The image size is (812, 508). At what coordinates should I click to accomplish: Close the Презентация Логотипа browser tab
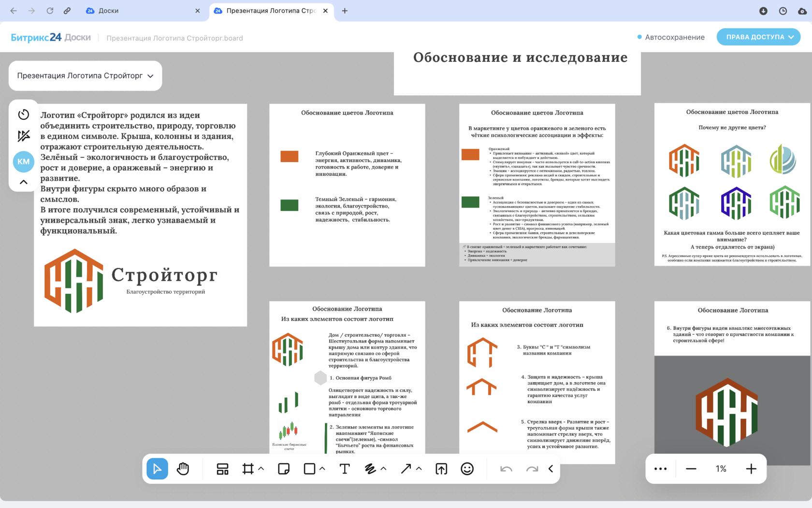point(325,11)
